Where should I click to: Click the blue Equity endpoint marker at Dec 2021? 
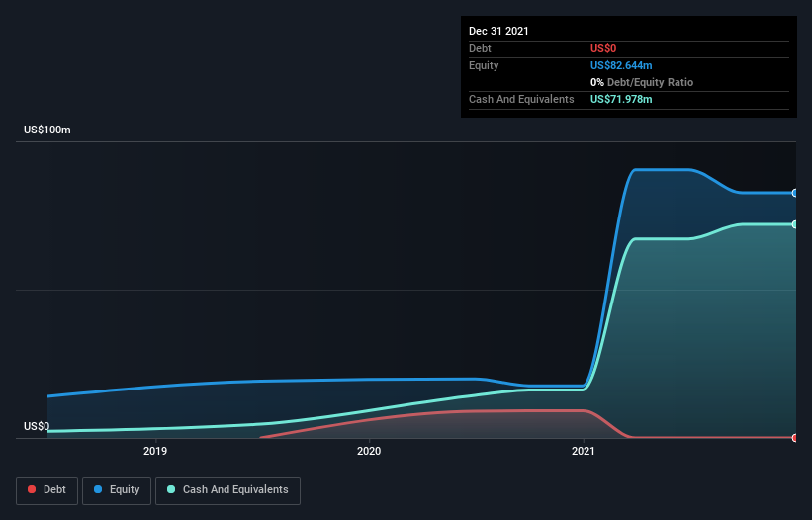(x=795, y=193)
